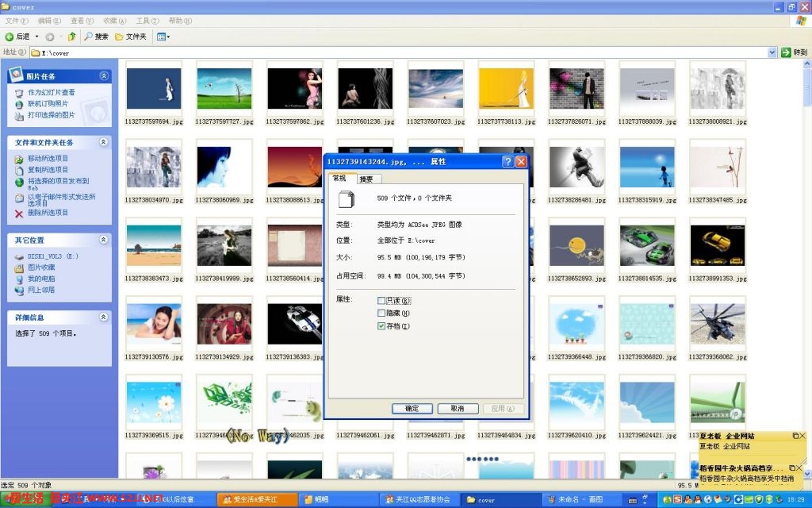The width and height of the screenshot is (812, 508).
Task: Click the Cancel (取消) button
Action: 458,408
